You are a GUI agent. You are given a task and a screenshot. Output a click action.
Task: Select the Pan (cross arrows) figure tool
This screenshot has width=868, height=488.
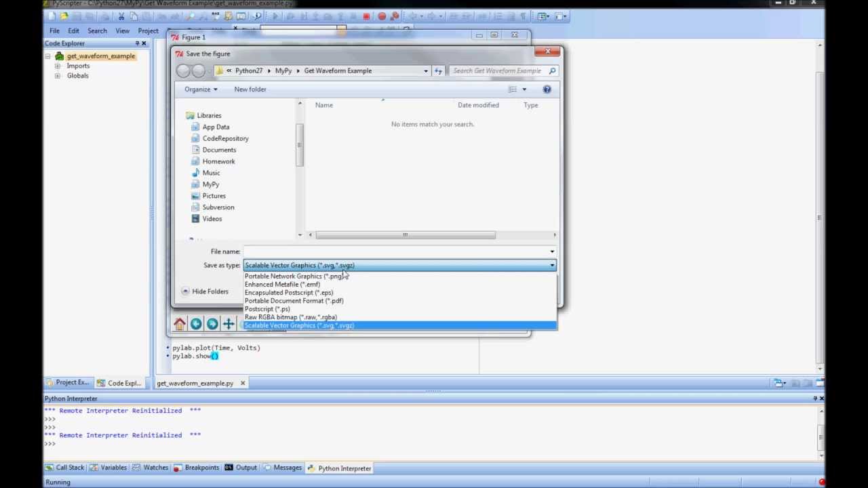229,324
